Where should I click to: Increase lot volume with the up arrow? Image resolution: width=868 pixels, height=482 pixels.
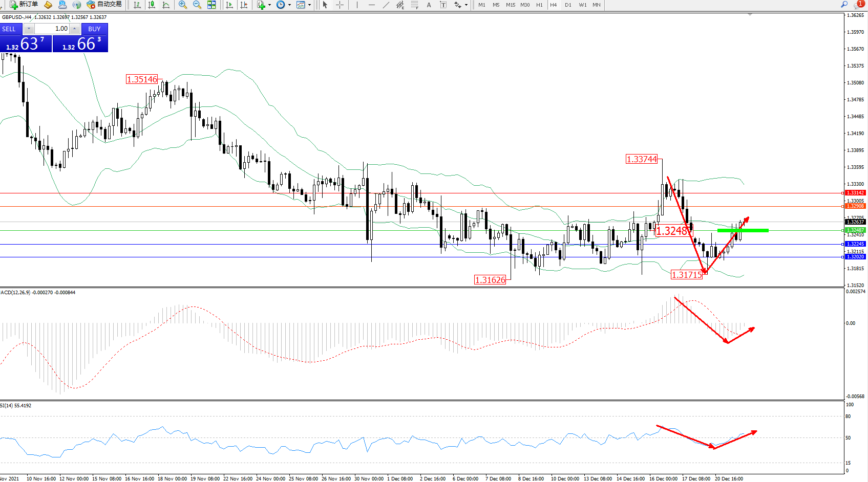coord(75,29)
